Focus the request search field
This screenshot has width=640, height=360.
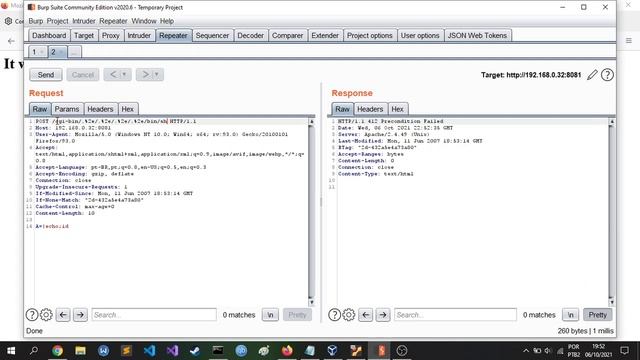154,315
